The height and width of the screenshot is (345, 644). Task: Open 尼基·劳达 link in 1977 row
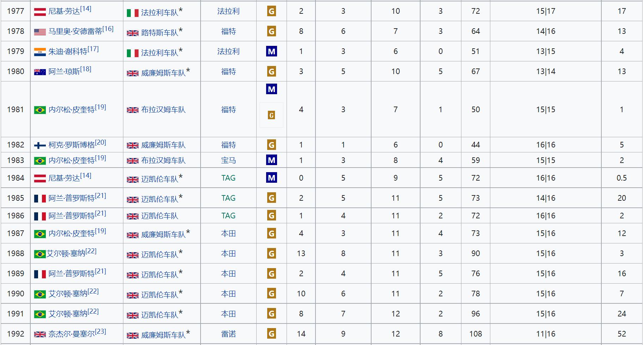(x=64, y=11)
